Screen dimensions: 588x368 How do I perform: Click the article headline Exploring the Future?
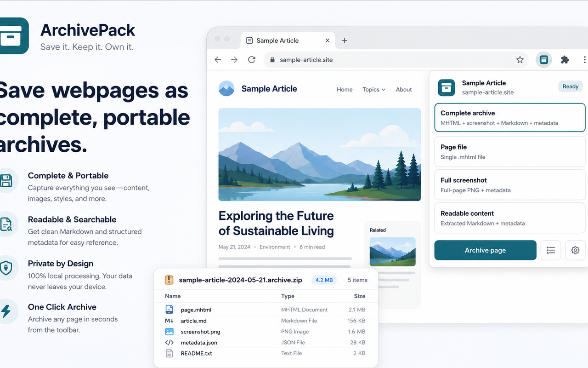276,223
